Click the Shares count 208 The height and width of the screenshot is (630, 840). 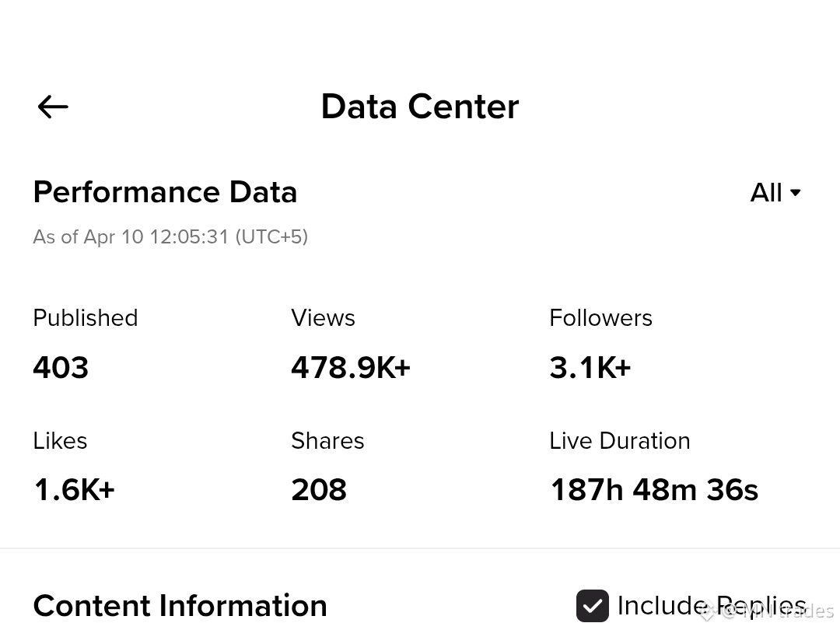tap(319, 490)
